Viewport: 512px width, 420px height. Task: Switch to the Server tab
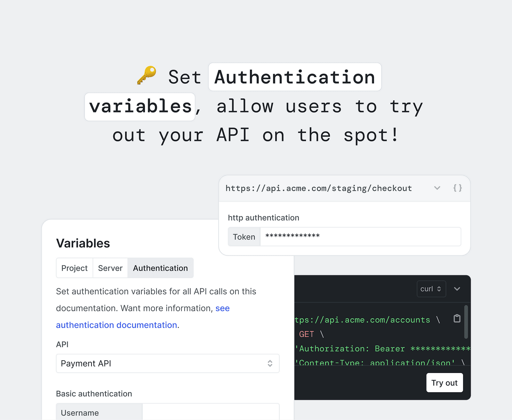pos(110,268)
